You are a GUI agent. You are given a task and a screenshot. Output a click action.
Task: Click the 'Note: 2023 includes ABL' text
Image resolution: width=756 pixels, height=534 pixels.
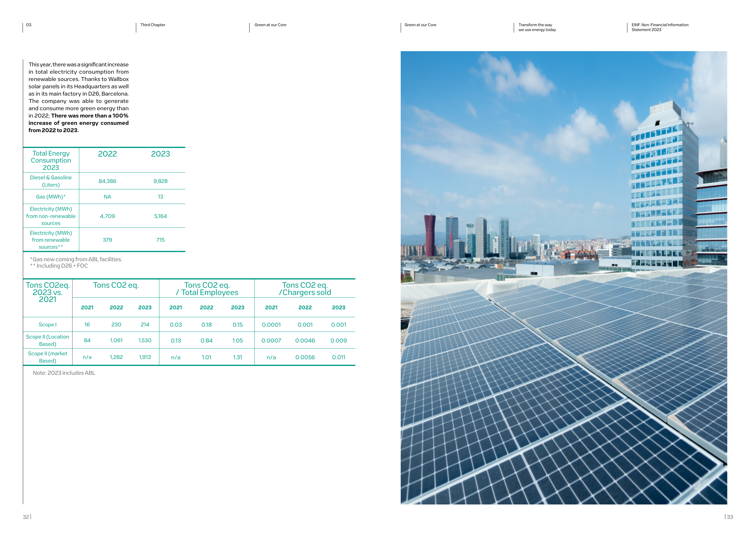point(64,373)
